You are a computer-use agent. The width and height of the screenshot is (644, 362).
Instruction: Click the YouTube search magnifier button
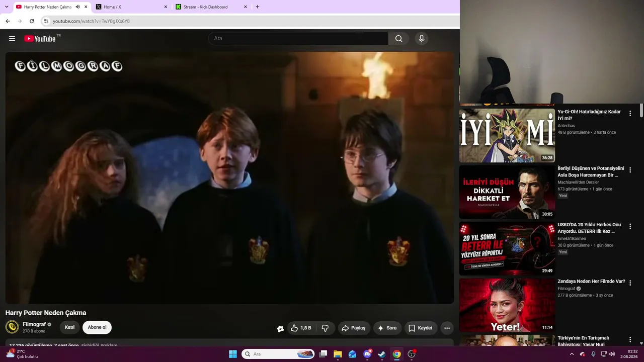pyautogui.click(x=398, y=39)
